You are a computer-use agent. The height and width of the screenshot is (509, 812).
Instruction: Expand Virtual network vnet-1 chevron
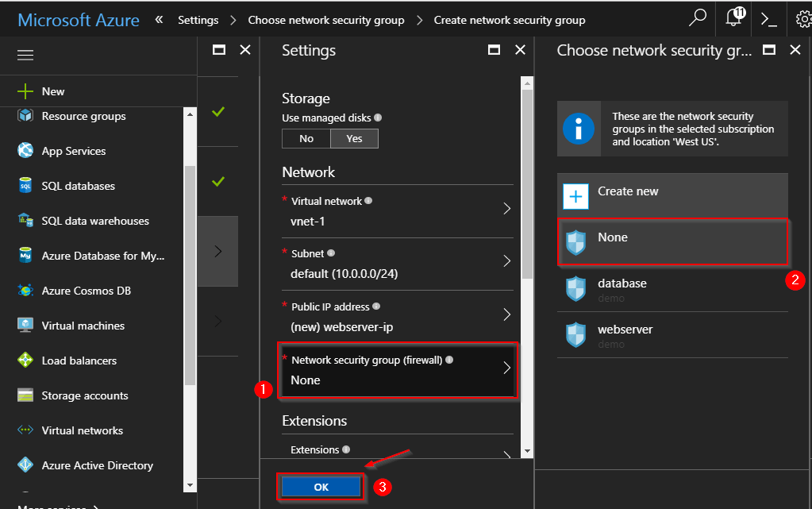(x=507, y=208)
